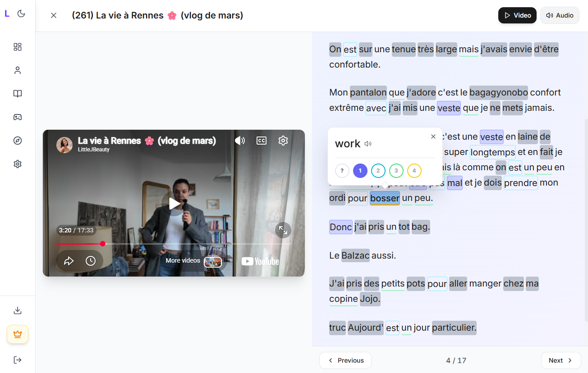Screen dimensions: 588x373
Task: Click the download icon in sidebar
Action: [18, 310]
